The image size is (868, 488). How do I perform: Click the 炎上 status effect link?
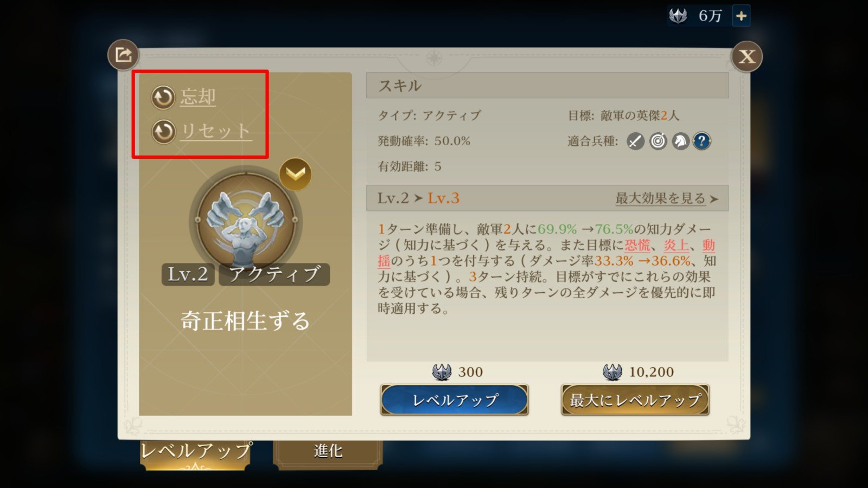(x=676, y=245)
